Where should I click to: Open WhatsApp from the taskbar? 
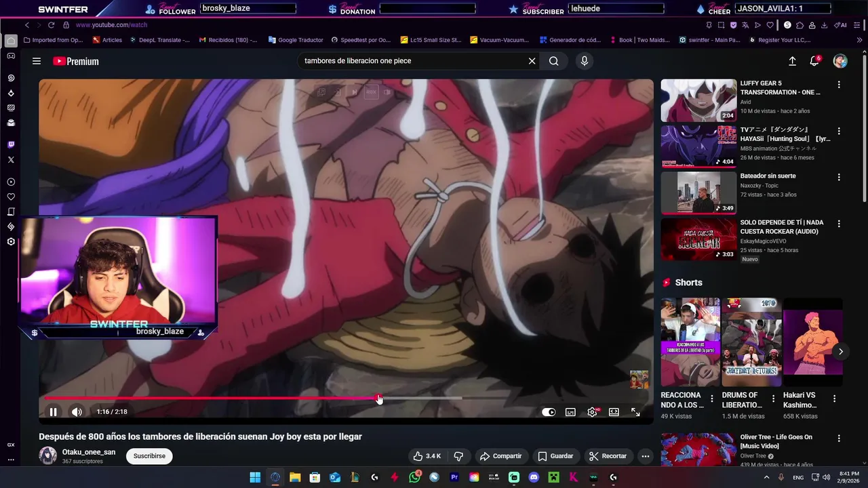pyautogui.click(x=415, y=477)
